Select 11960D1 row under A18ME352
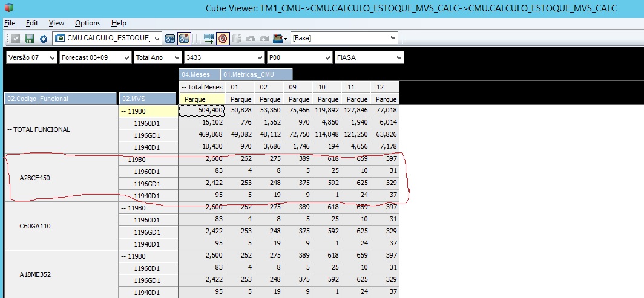This screenshot has width=644, height=298. tap(149, 268)
